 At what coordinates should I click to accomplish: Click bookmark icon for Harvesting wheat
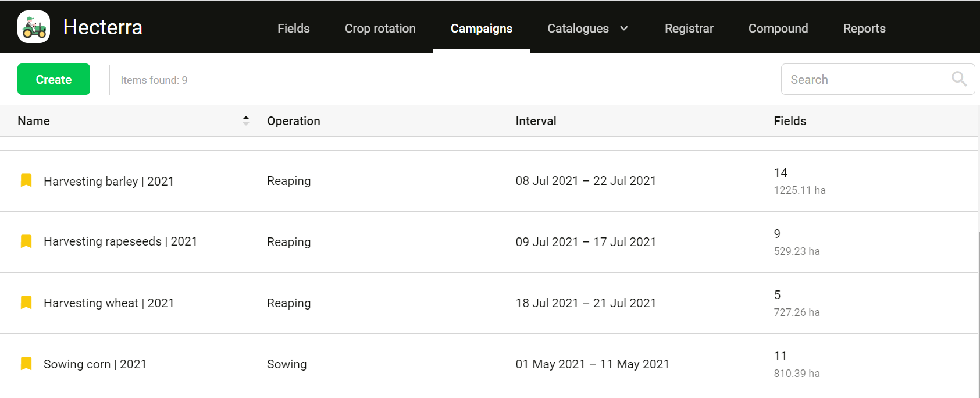coord(26,303)
